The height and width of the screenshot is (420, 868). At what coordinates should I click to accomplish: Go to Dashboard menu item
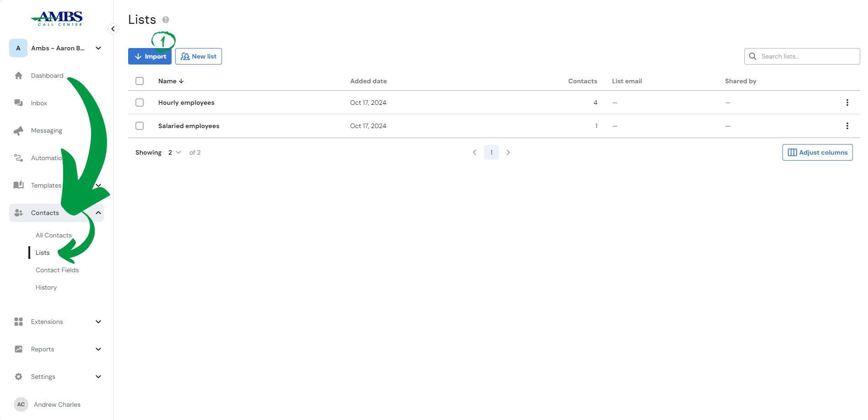click(47, 75)
